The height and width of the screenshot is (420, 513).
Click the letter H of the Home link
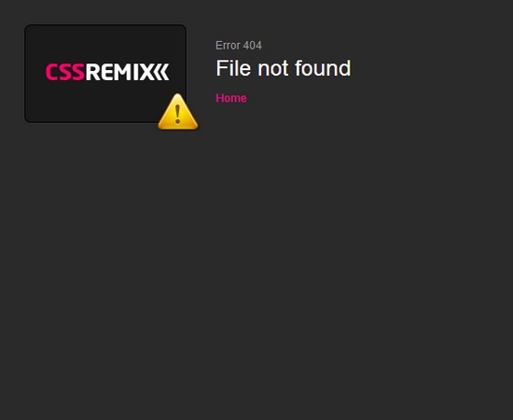click(x=219, y=98)
